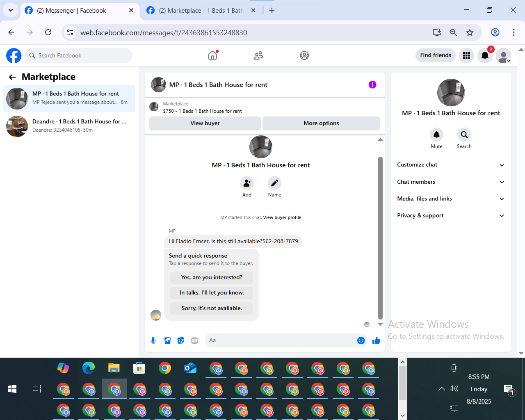Send quick response Sorry, it's not available.

212,308
